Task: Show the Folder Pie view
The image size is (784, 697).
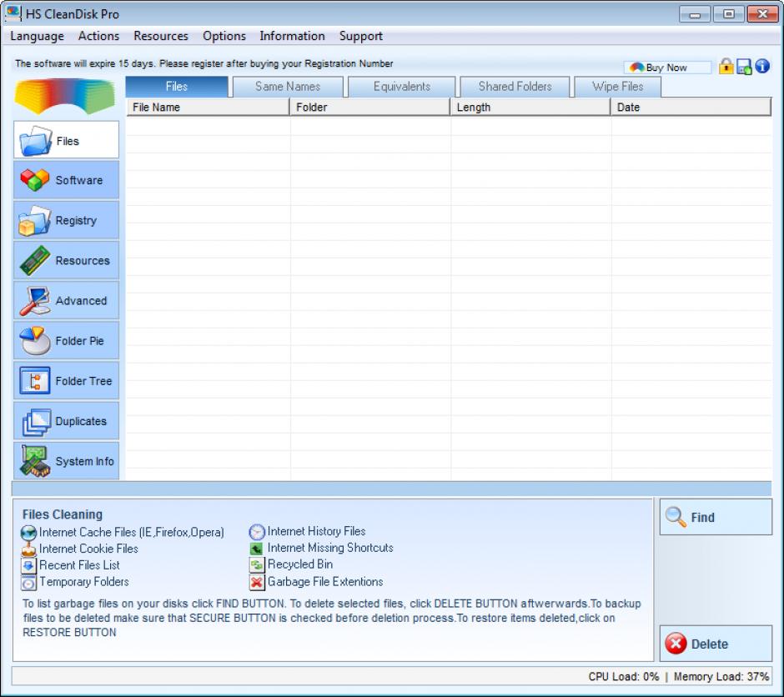Action: pyautogui.click(x=67, y=341)
